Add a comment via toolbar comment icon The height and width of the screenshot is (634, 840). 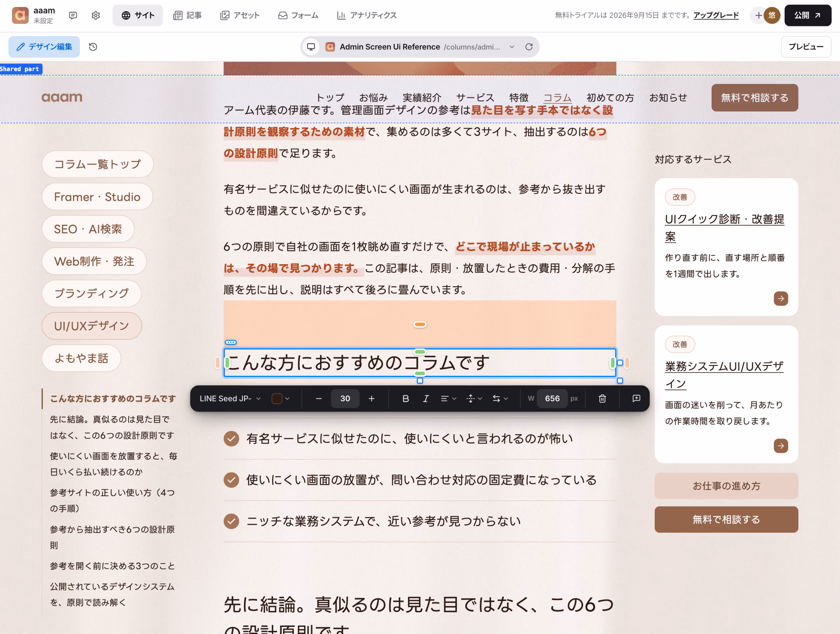(636, 399)
